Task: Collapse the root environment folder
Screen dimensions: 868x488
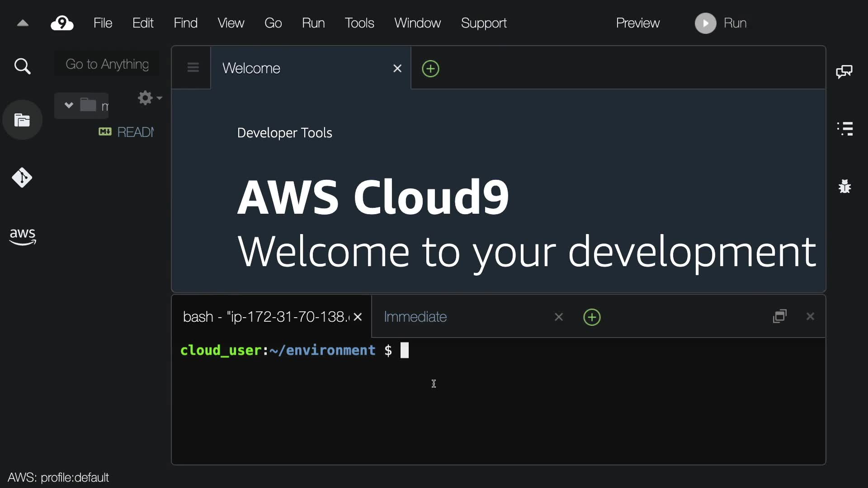Action: click(x=69, y=105)
